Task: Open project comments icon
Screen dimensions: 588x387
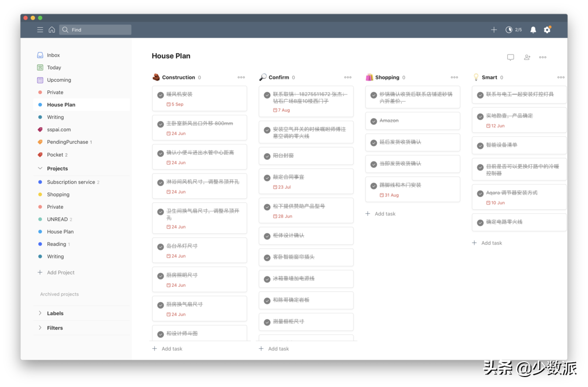Action: click(x=510, y=57)
